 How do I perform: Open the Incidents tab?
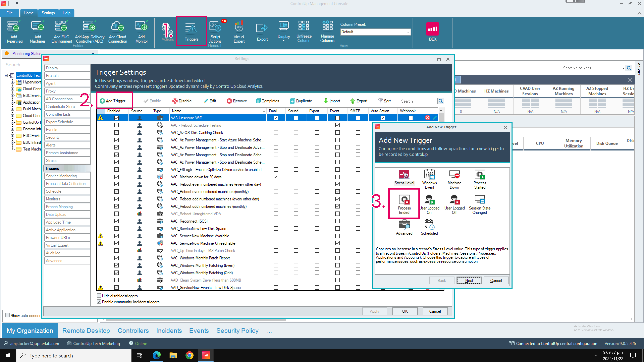click(169, 330)
